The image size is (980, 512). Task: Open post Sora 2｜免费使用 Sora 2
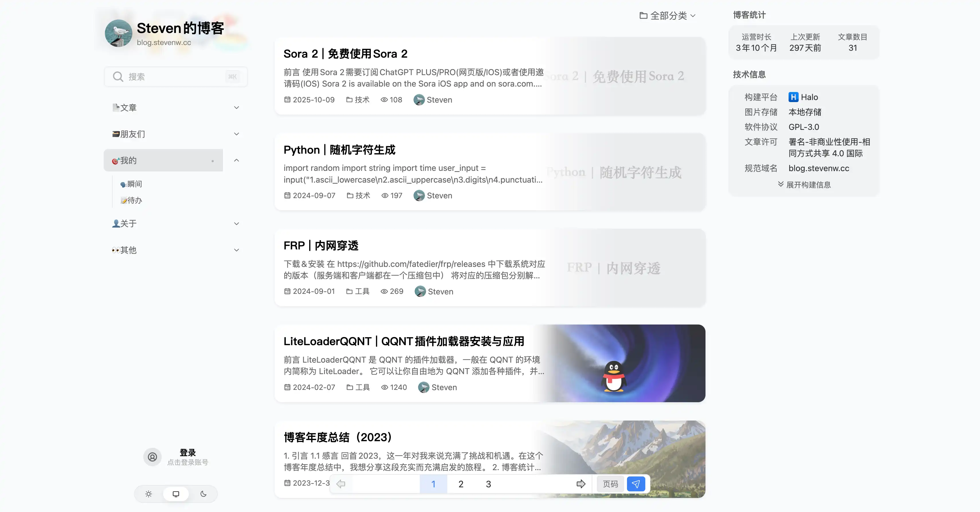click(x=345, y=54)
